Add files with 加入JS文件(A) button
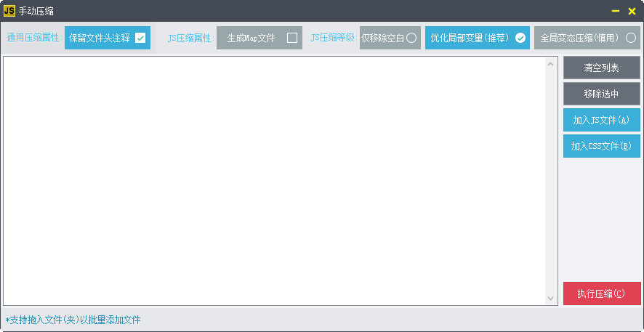This screenshot has height=332, width=644. pyautogui.click(x=602, y=120)
